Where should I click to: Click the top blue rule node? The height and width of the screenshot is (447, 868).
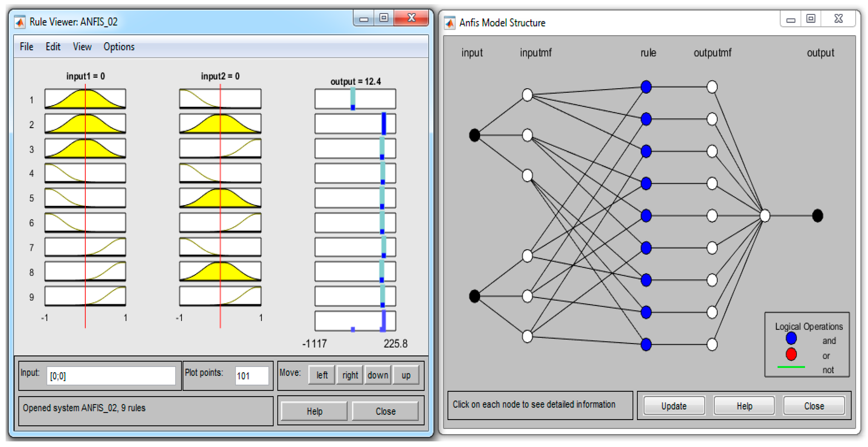coord(646,87)
